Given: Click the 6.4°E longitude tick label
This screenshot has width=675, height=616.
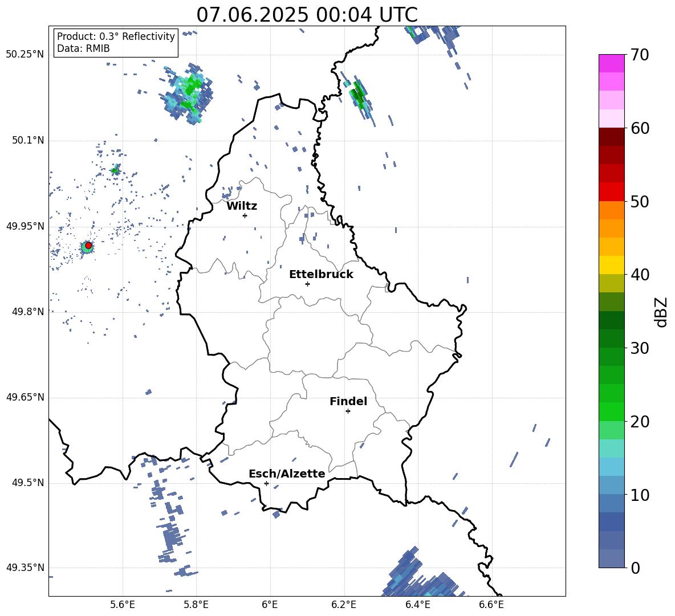Looking at the screenshot, I should 417,605.
